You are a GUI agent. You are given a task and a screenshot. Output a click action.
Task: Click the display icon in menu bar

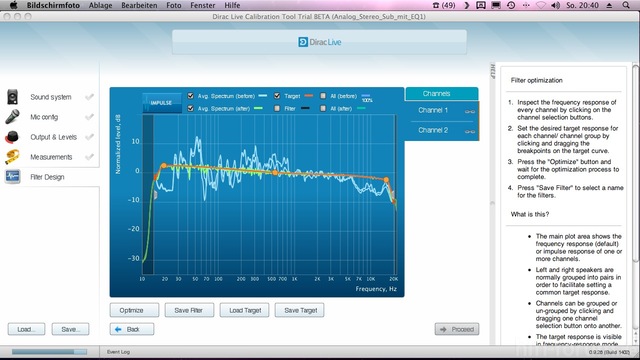(x=496, y=5)
